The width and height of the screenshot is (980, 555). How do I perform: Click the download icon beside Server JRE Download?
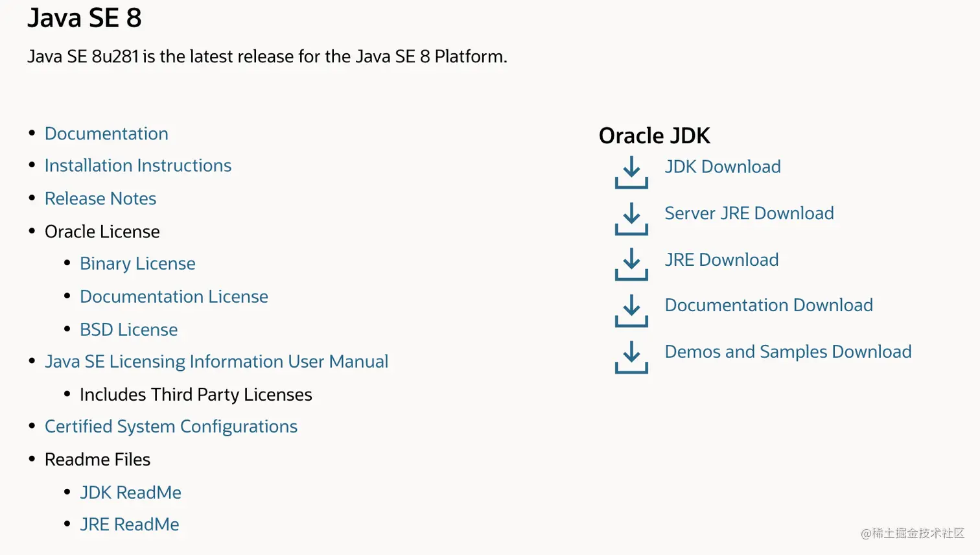pyautogui.click(x=631, y=218)
